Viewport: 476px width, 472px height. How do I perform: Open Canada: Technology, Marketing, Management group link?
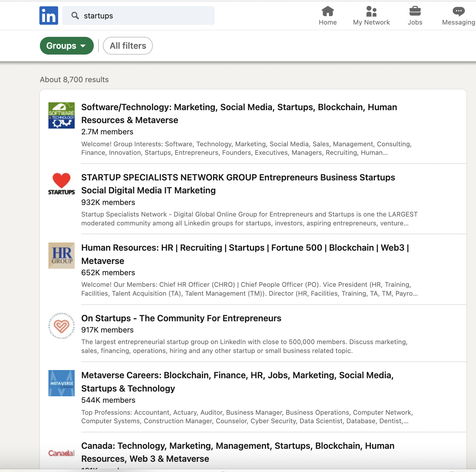[238, 452]
